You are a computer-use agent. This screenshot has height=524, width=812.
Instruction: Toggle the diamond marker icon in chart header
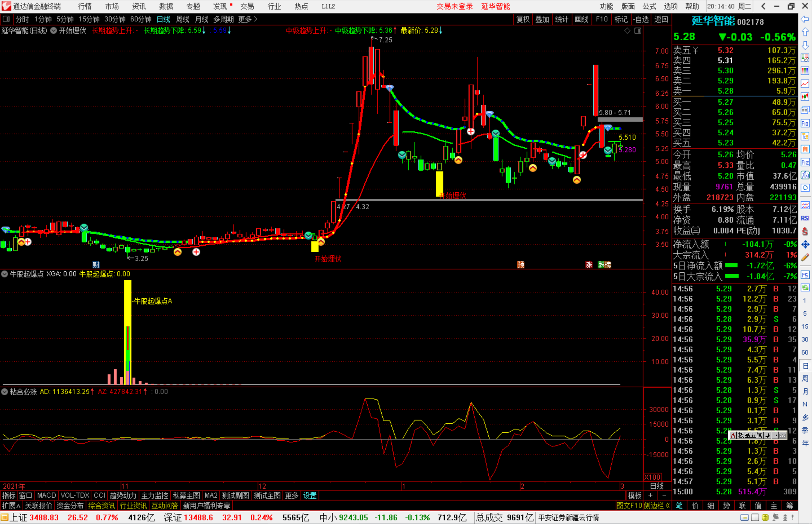[x=627, y=30]
